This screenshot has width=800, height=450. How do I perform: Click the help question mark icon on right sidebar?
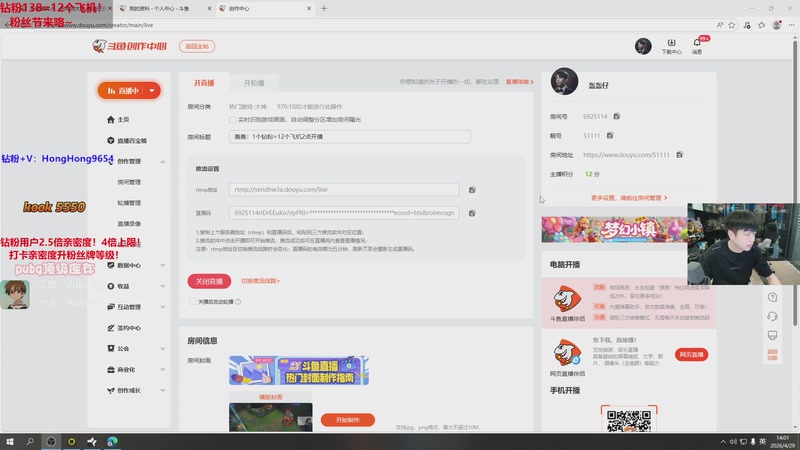[x=772, y=297]
